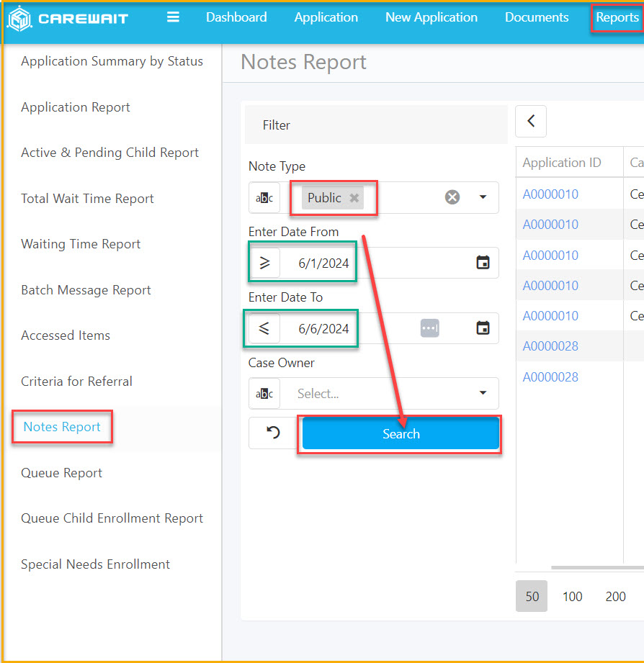Open the Documents menu

(537, 17)
